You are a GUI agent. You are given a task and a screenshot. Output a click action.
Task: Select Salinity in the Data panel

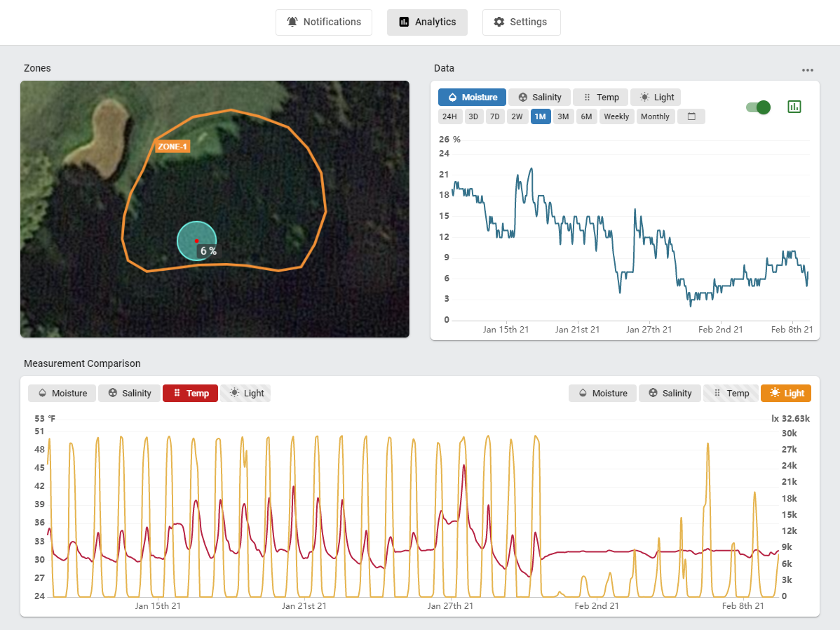tap(539, 97)
